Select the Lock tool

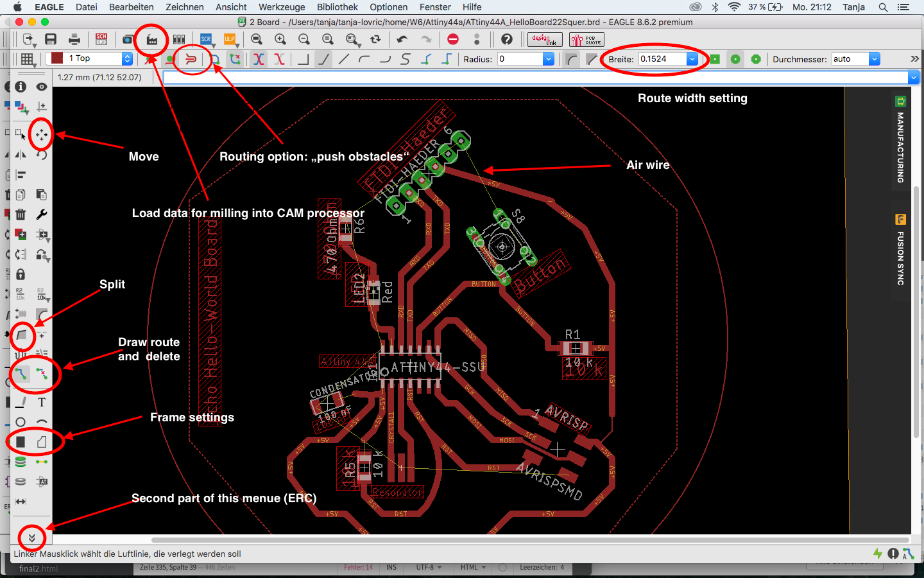click(x=21, y=274)
